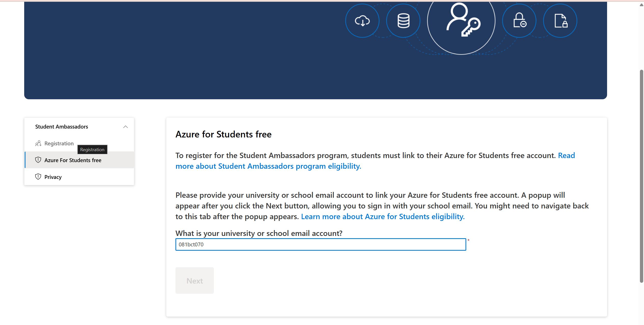
Task: Click the padlock icon in banner
Action: tap(519, 20)
